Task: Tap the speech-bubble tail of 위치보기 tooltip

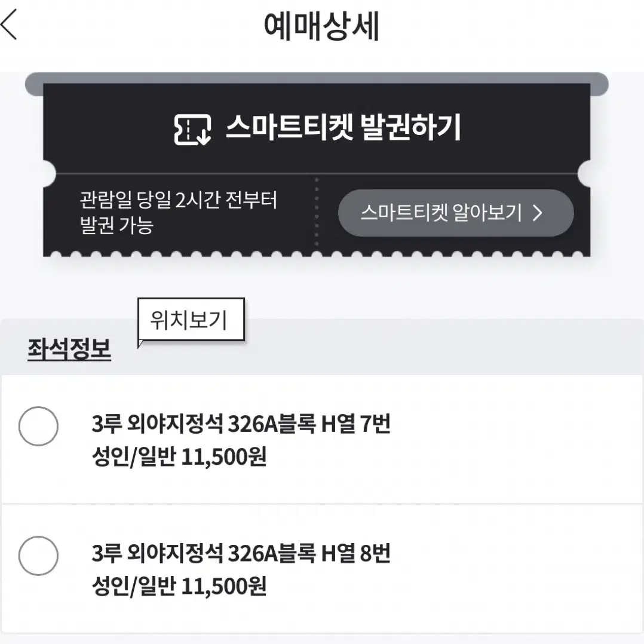Action: pyautogui.click(x=141, y=344)
